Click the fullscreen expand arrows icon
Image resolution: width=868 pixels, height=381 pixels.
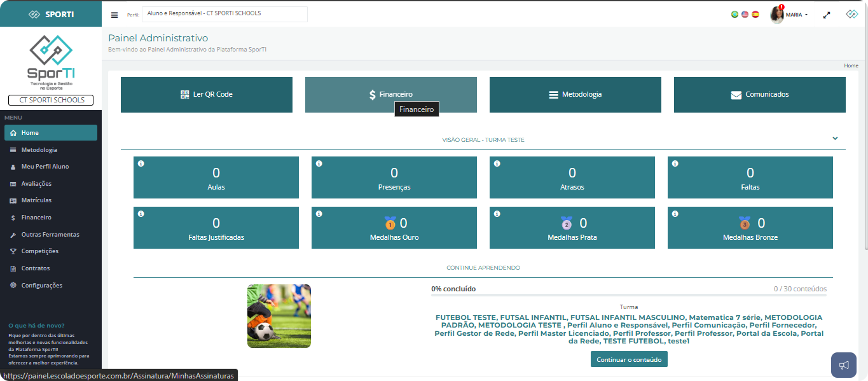[x=827, y=15]
